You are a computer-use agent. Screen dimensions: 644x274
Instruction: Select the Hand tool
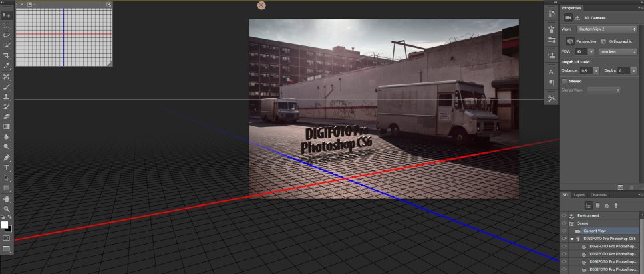[7, 199]
